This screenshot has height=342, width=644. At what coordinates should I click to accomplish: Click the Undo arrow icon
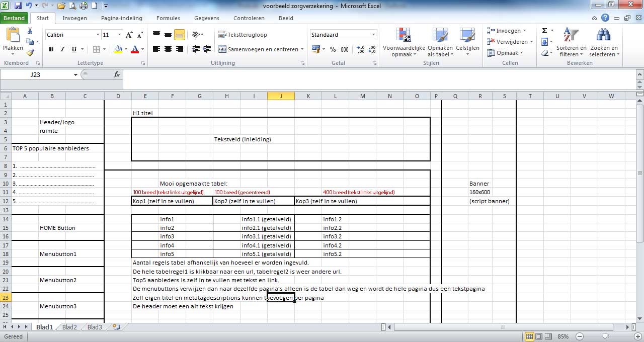click(29, 6)
